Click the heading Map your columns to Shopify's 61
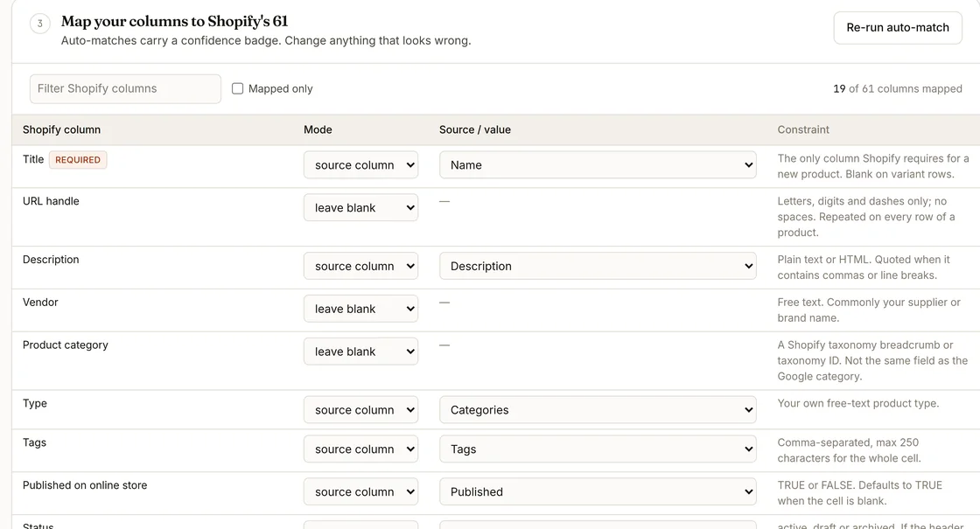 tap(174, 21)
